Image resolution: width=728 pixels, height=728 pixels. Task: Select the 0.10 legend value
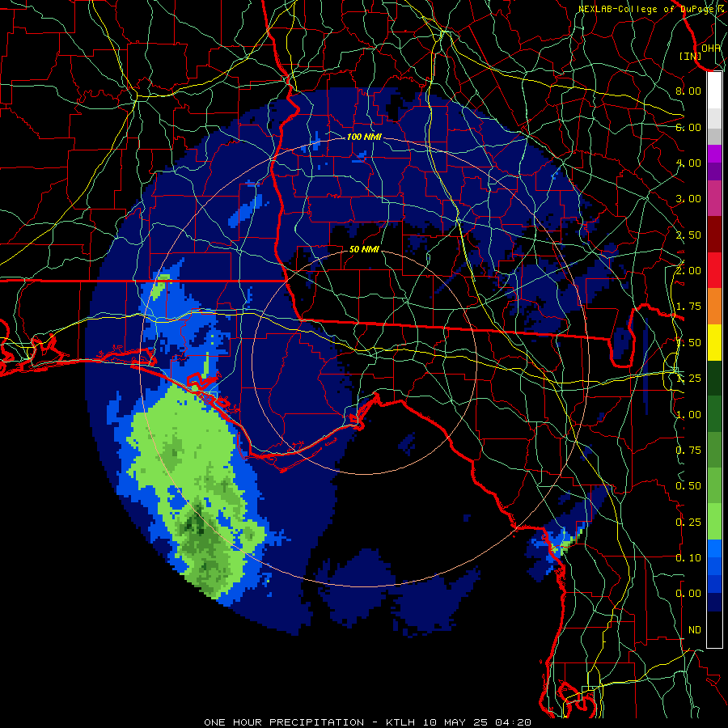click(688, 558)
